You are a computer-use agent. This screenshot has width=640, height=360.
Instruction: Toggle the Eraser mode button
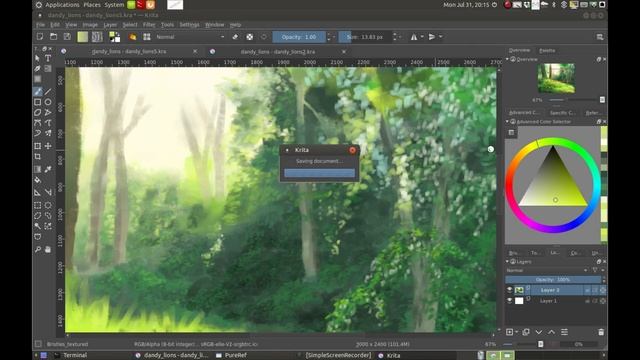pos(235,37)
